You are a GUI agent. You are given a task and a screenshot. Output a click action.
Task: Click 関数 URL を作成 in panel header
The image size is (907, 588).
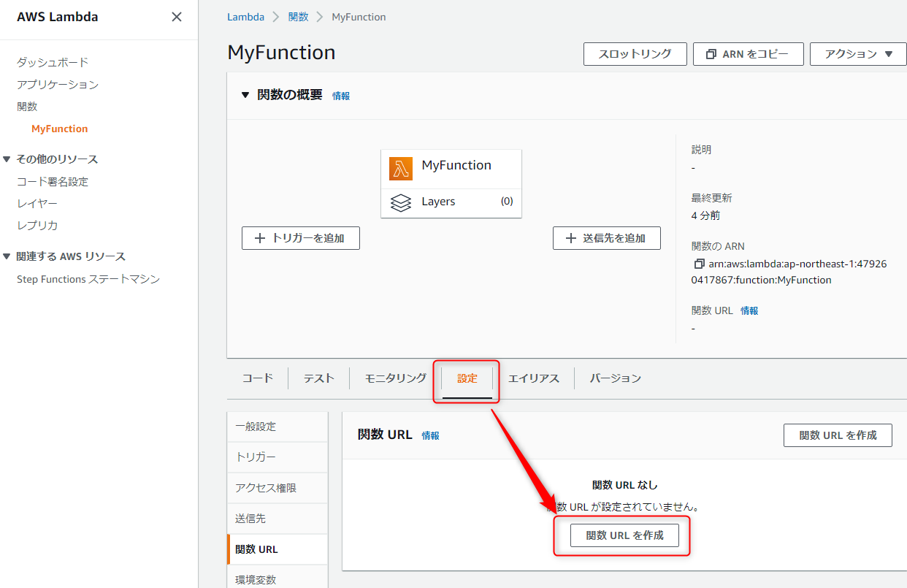coord(838,435)
